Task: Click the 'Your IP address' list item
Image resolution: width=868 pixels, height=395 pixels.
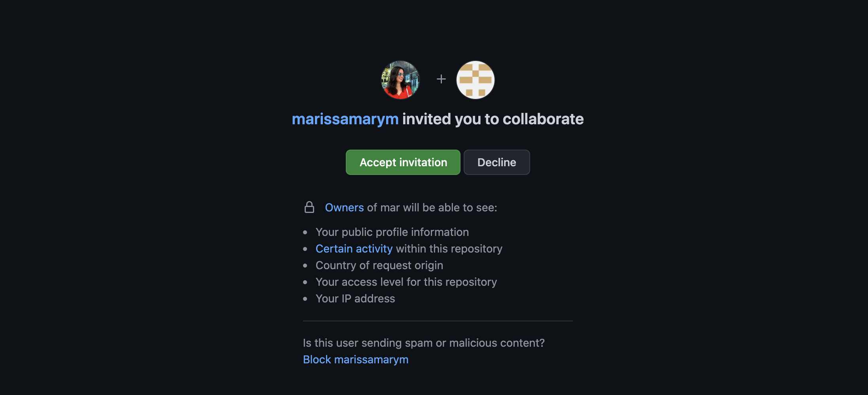Action: point(355,298)
